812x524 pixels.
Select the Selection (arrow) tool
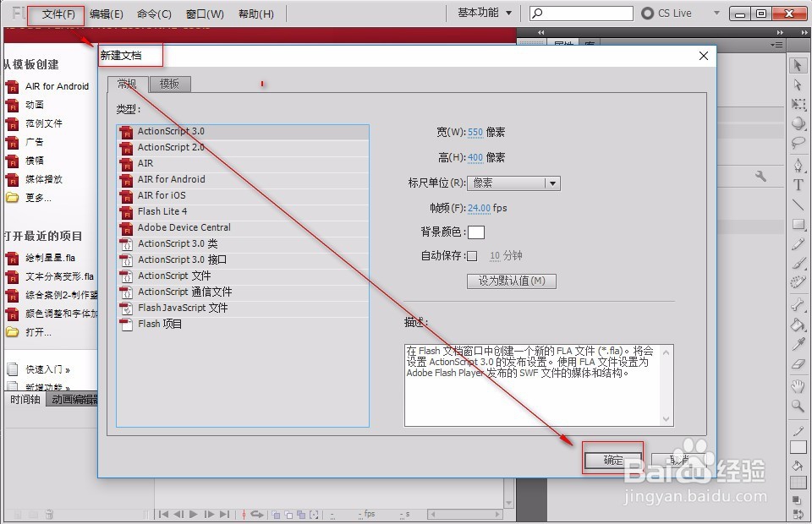[798, 66]
